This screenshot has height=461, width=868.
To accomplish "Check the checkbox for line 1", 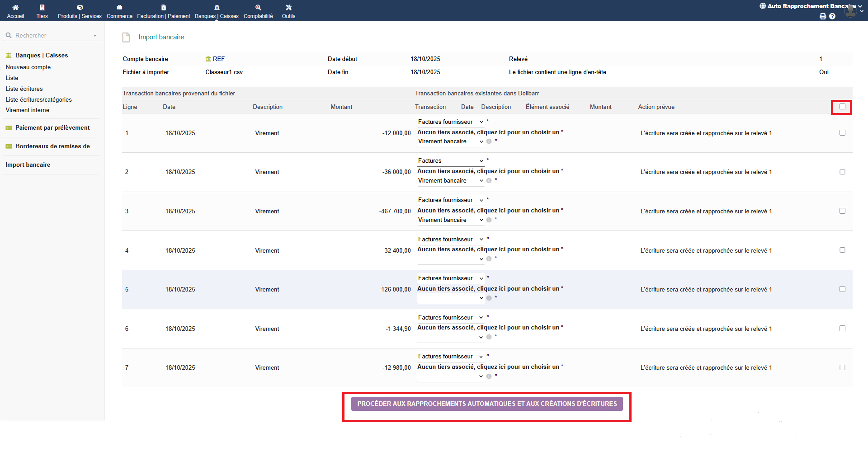I will click(x=842, y=133).
